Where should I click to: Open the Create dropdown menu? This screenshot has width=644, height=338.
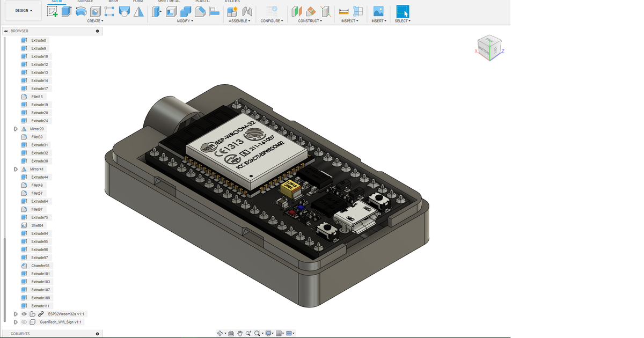click(94, 21)
